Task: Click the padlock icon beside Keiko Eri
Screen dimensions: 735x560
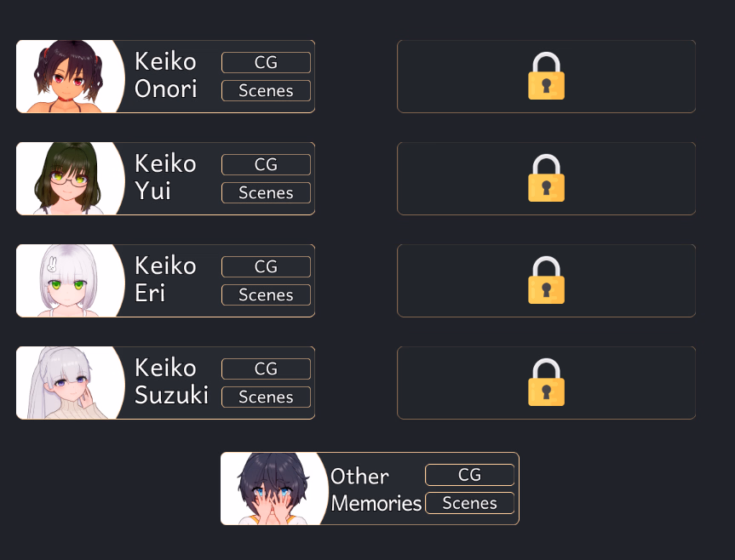Action: click(x=546, y=280)
